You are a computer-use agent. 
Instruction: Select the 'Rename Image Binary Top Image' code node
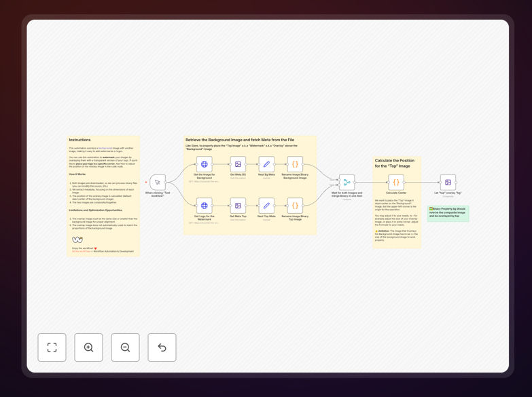295,206
